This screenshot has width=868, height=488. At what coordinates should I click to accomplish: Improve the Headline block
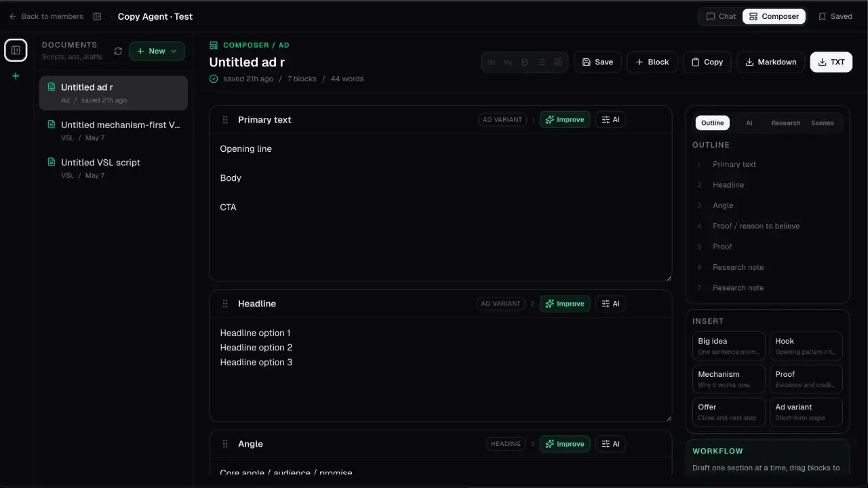click(x=565, y=304)
